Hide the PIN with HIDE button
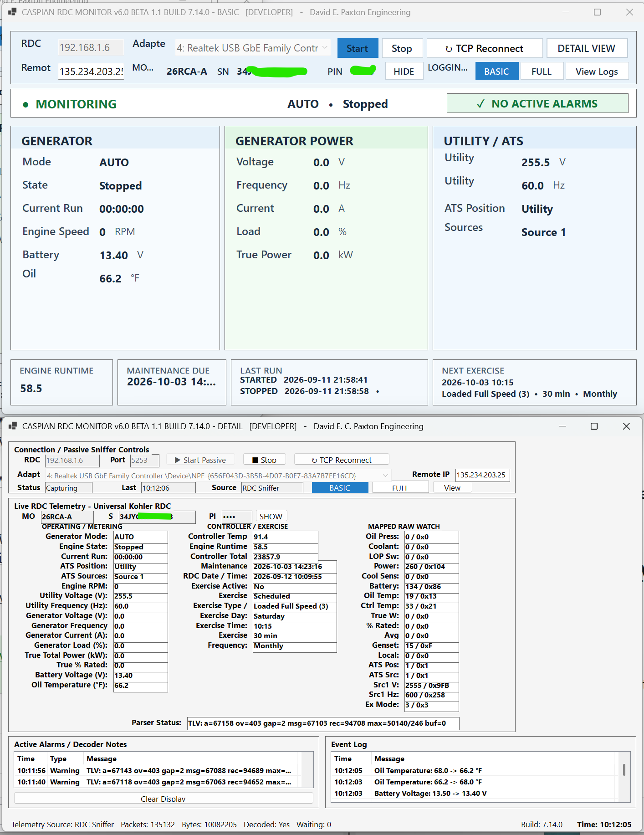Viewport: 644px width, 835px height. tap(404, 72)
